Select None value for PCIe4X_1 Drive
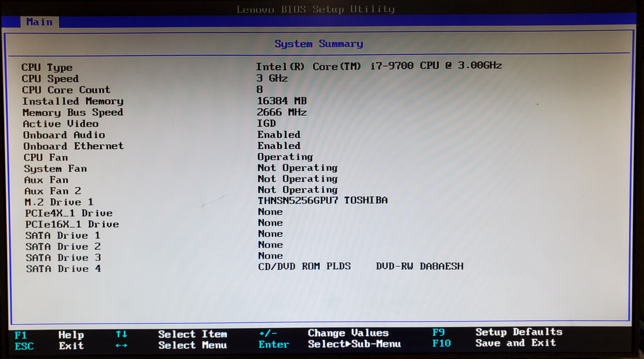Screen dimensions: 644x359 tap(270, 212)
